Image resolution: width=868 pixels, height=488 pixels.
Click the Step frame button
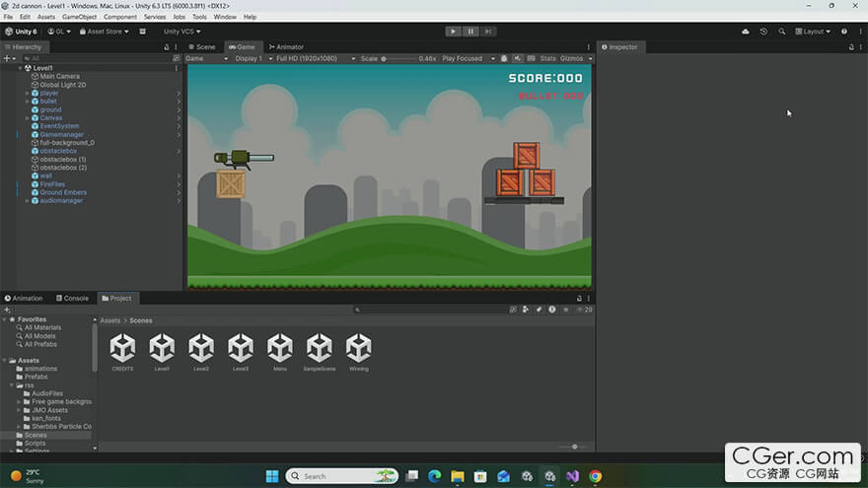click(x=488, y=32)
